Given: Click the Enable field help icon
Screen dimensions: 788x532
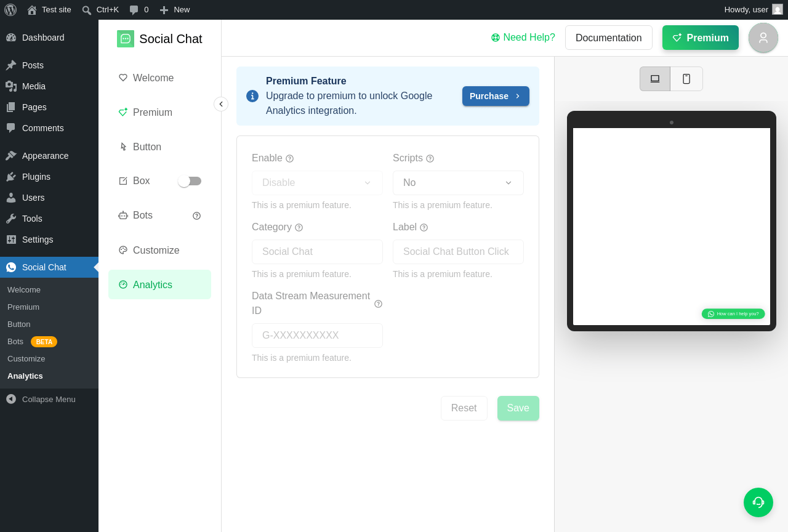Looking at the screenshot, I should (289, 158).
